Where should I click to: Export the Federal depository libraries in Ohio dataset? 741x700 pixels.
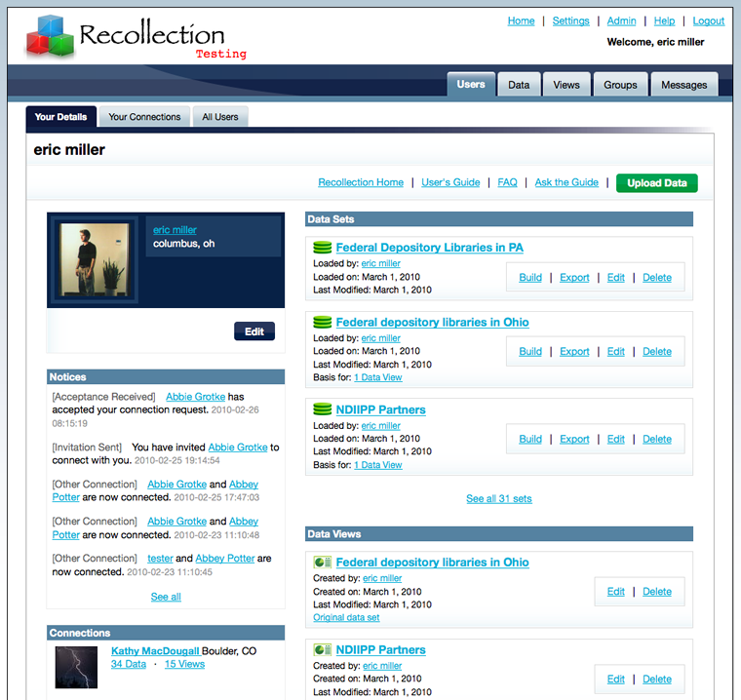pos(574,351)
